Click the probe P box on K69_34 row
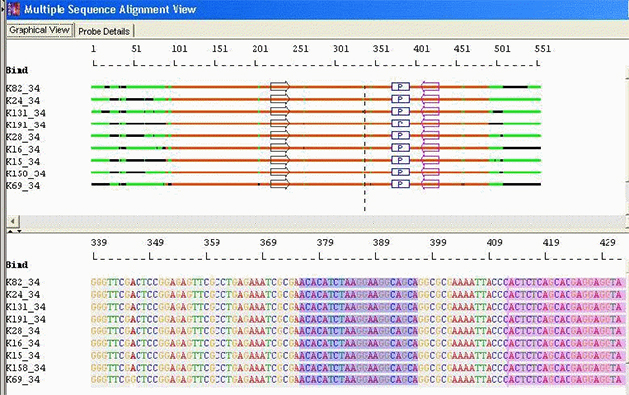This screenshot has width=629, height=395. [400, 184]
